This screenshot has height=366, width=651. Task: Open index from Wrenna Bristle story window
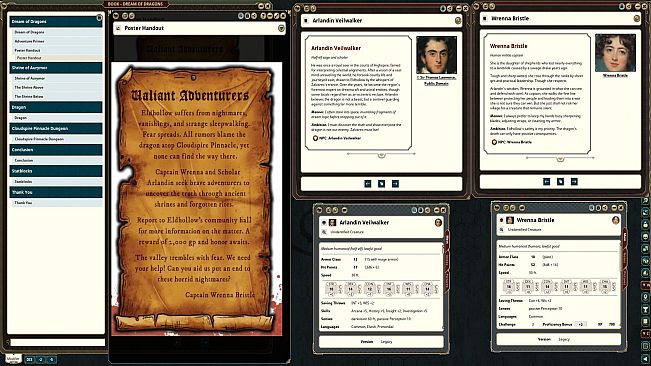(560, 182)
